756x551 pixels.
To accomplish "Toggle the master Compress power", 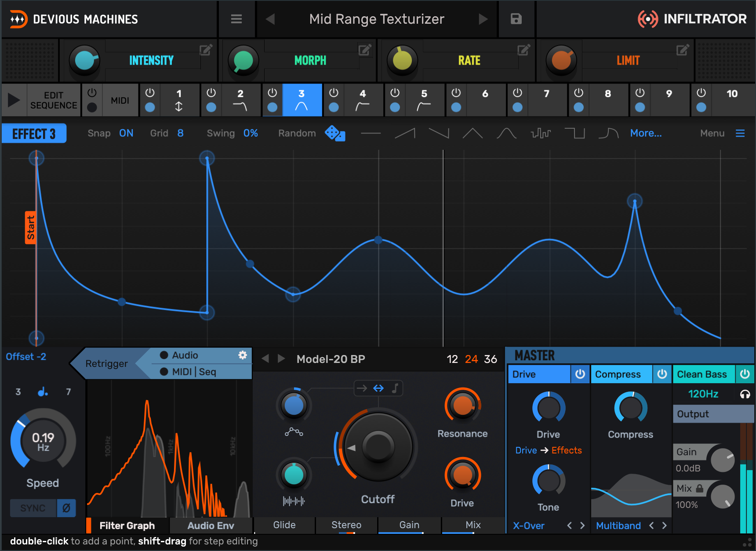I will click(662, 374).
